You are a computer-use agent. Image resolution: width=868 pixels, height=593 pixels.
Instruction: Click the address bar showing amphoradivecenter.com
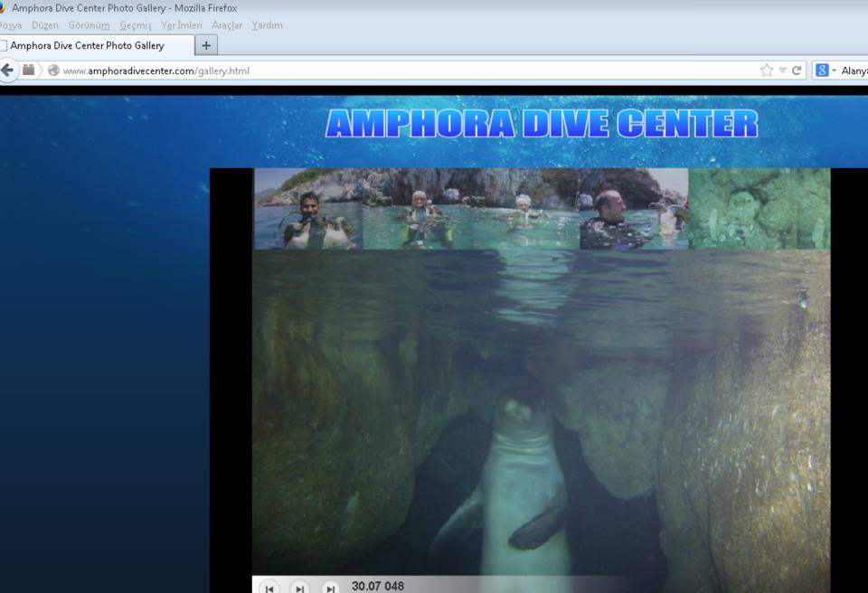[407, 71]
